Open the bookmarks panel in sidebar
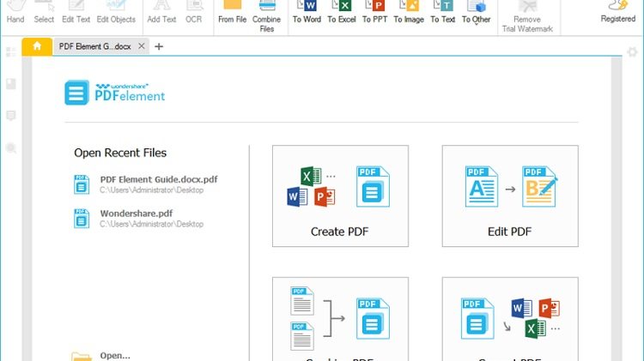Image resolution: width=644 pixels, height=361 pixels. tap(11, 84)
